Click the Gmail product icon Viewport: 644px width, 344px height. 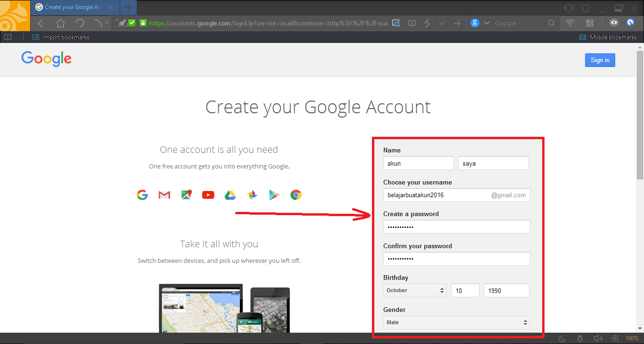click(164, 195)
